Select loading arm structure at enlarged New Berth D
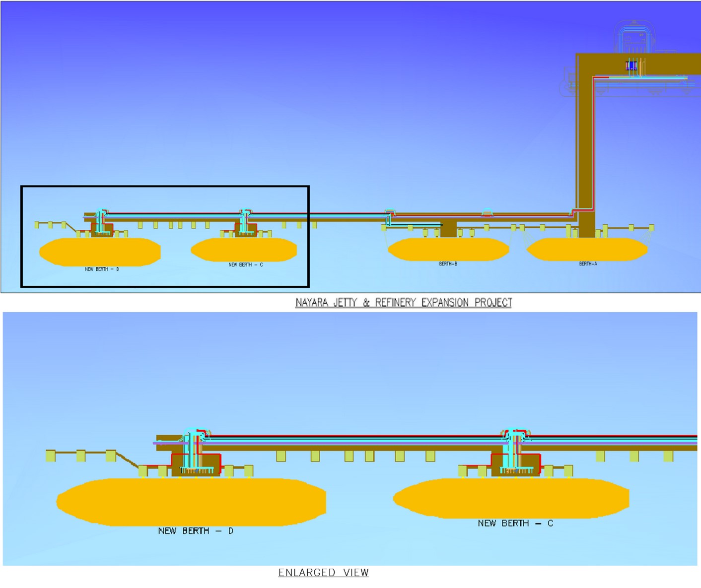 pos(191,451)
